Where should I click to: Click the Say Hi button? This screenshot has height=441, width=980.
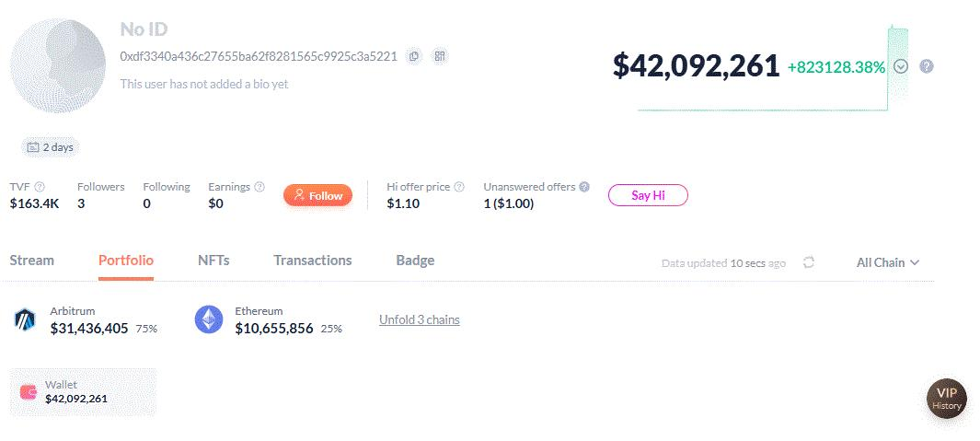coord(648,195)
